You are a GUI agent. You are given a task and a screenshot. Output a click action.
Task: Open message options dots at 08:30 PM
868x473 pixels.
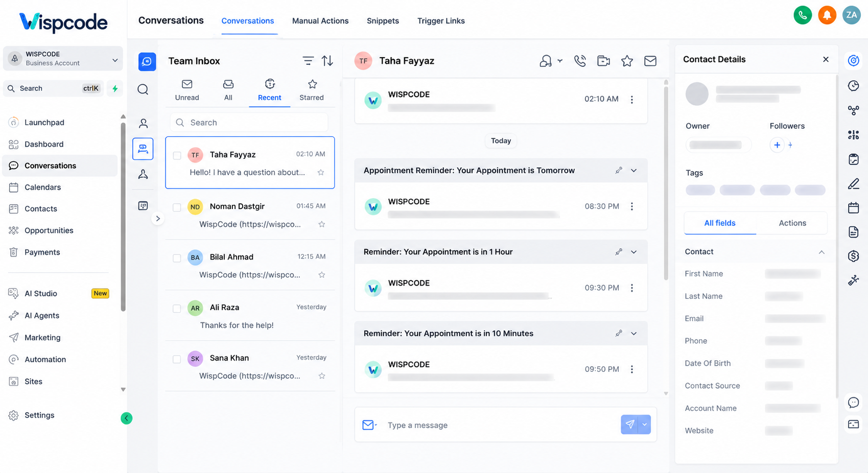click(632, 206)
